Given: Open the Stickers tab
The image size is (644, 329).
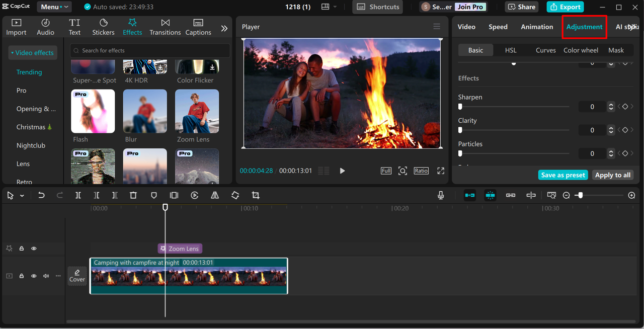Looking at the screenshot, I should [x=103, y=27].
